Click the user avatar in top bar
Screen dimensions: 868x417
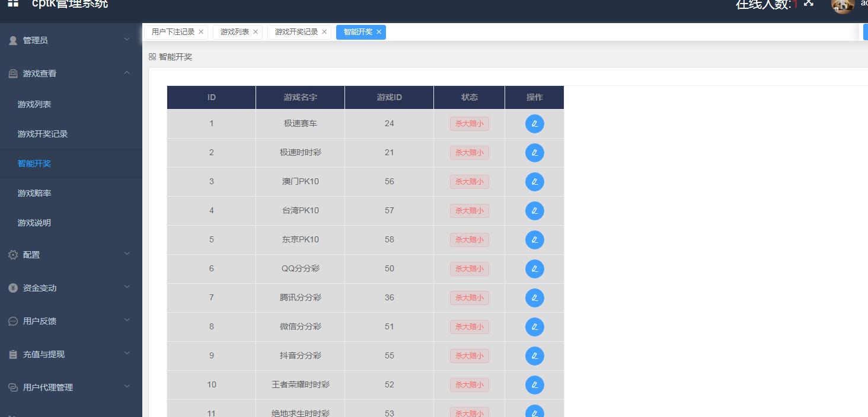coord(842,5)
